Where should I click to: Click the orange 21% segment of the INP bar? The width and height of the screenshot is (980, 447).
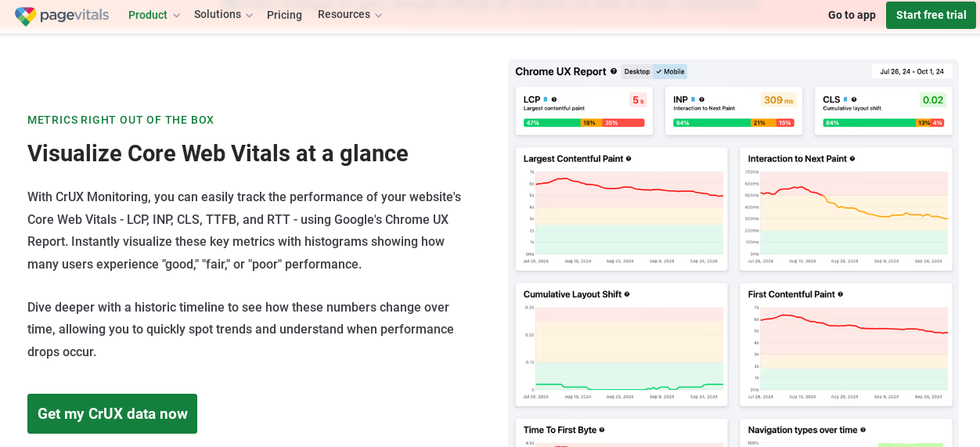coord(762,123)
